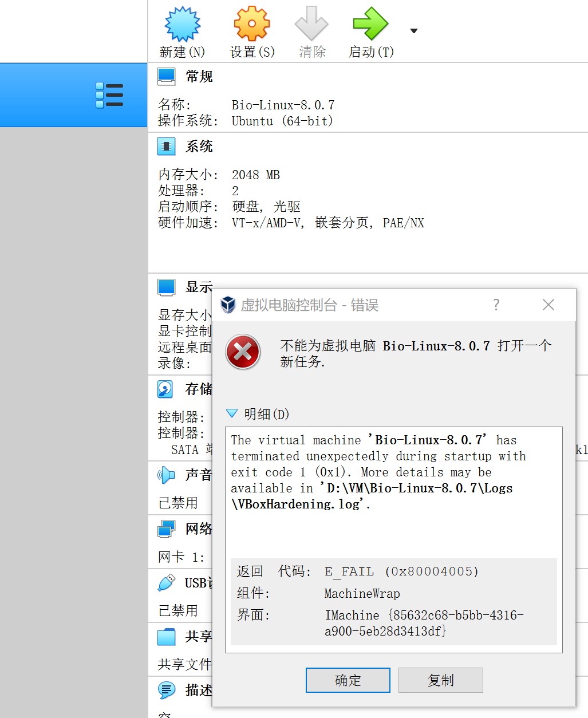The height and width of the screenshot is (718, 588).
Task: Click the System (系统) section heading
Action: [199, 147]
